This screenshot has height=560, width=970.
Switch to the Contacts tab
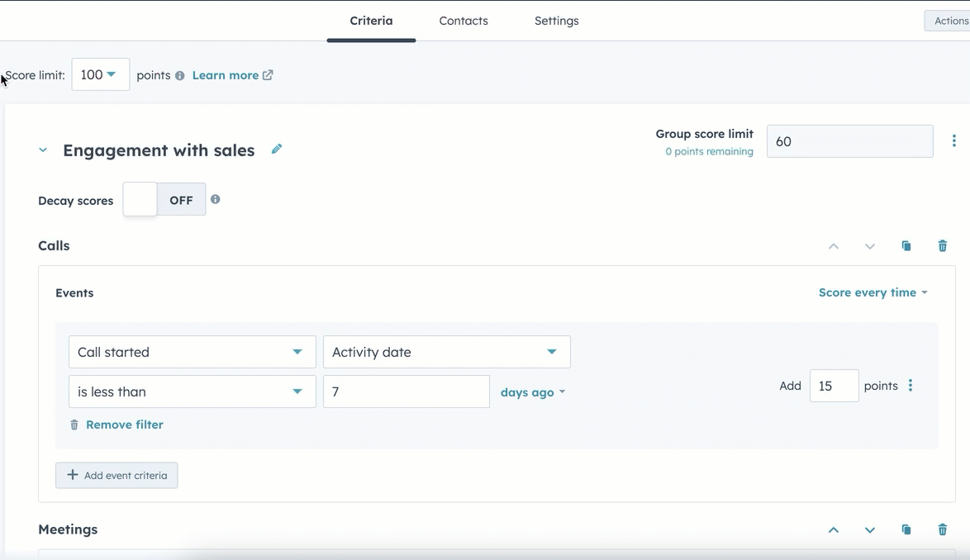pyautogui.click(x=463, y=21)
